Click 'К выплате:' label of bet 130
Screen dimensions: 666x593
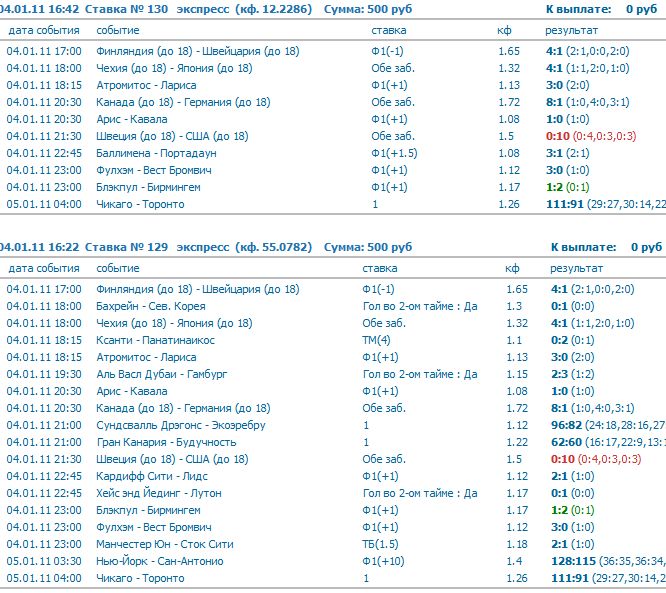pos(579,9)
